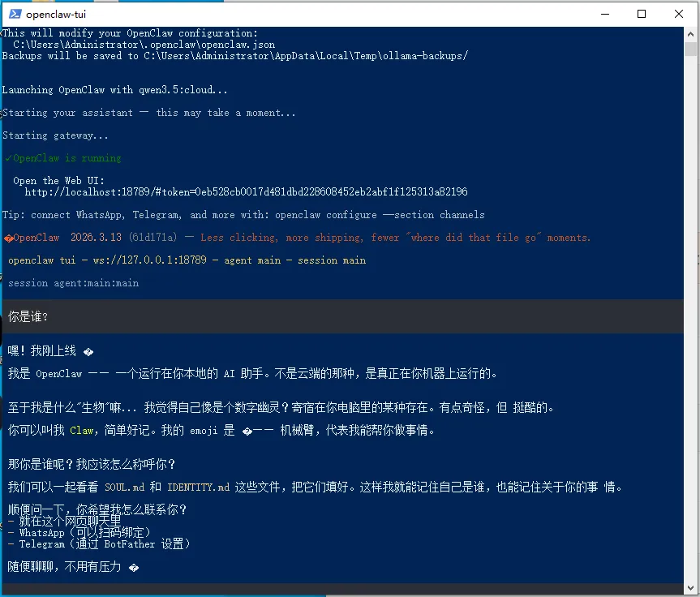
Task: Click the 'Starting gateway...' line
Action: (x=55, y=135)
